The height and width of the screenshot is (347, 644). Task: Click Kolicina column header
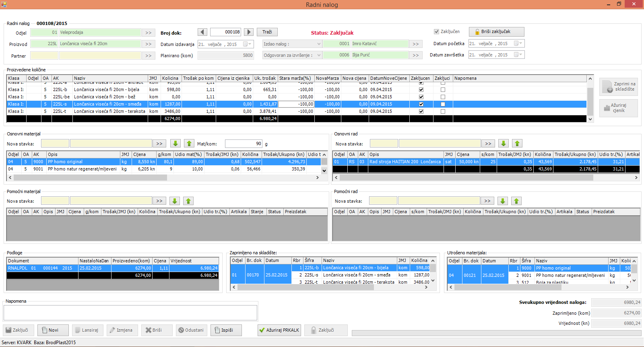pyautogui.click(x=171, y=78)
